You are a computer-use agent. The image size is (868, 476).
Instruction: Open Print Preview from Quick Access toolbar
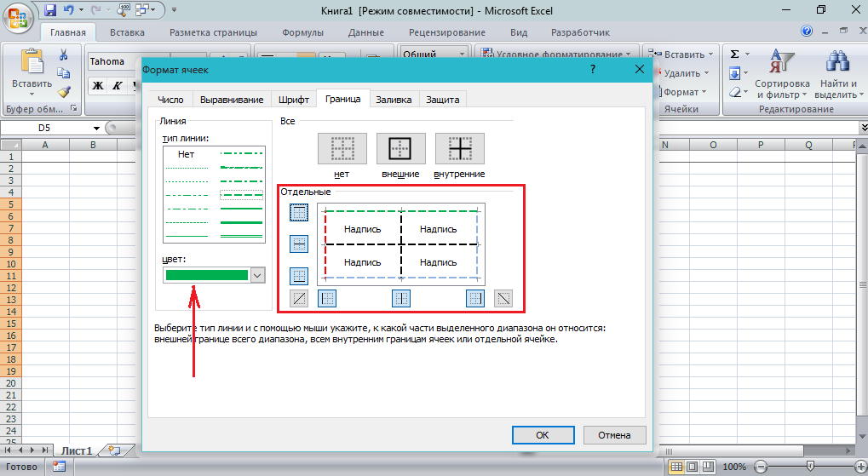[123, 9]
